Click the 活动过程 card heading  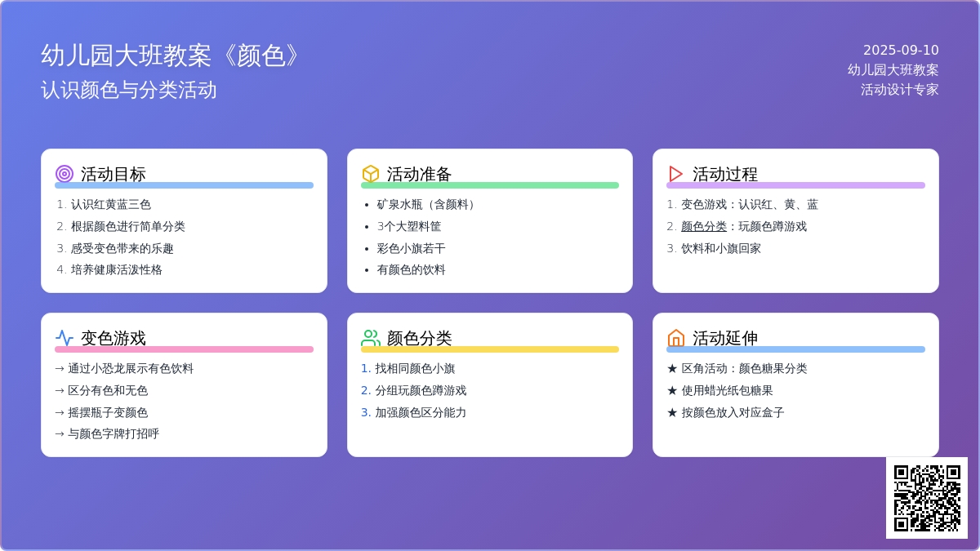pos(725,174)
